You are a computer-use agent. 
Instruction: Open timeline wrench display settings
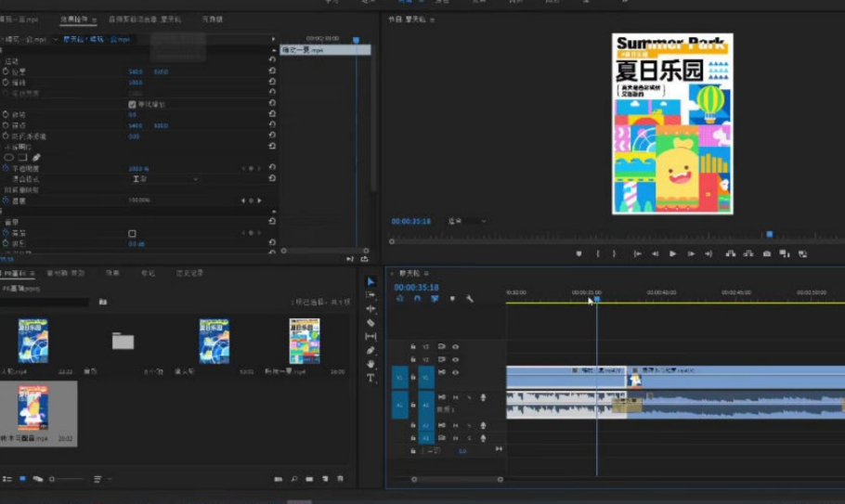(x=470, y=299)
